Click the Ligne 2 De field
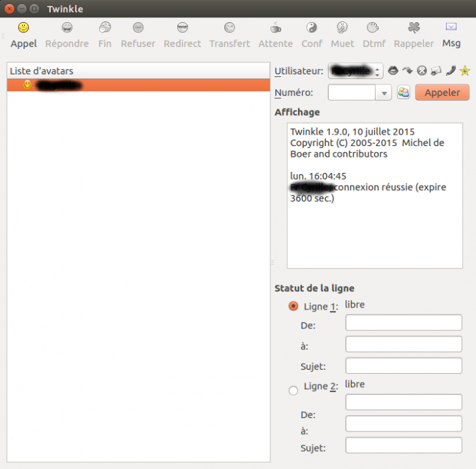The image size is (476, 469). [404, 402]
